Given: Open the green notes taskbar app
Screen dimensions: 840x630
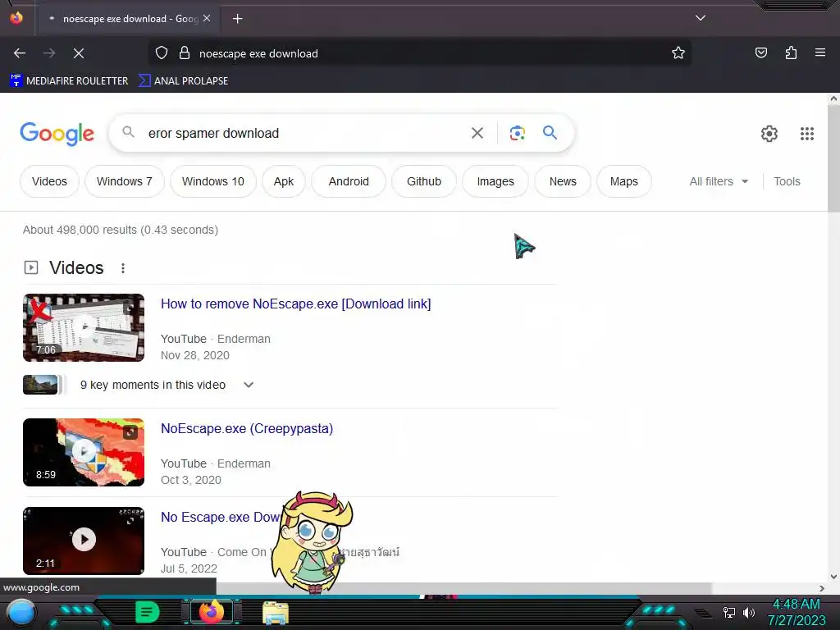Looking at the screenshot, I should tap(147, 612).
